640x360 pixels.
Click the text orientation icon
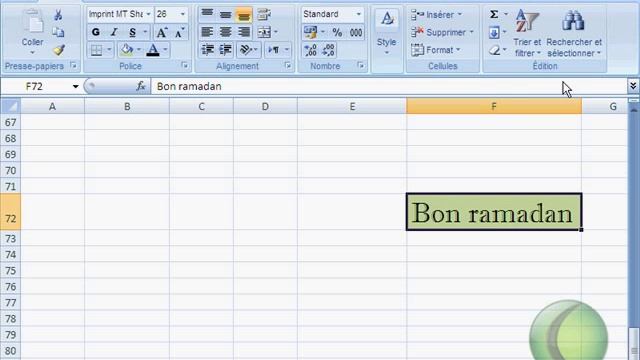[246, 50]
